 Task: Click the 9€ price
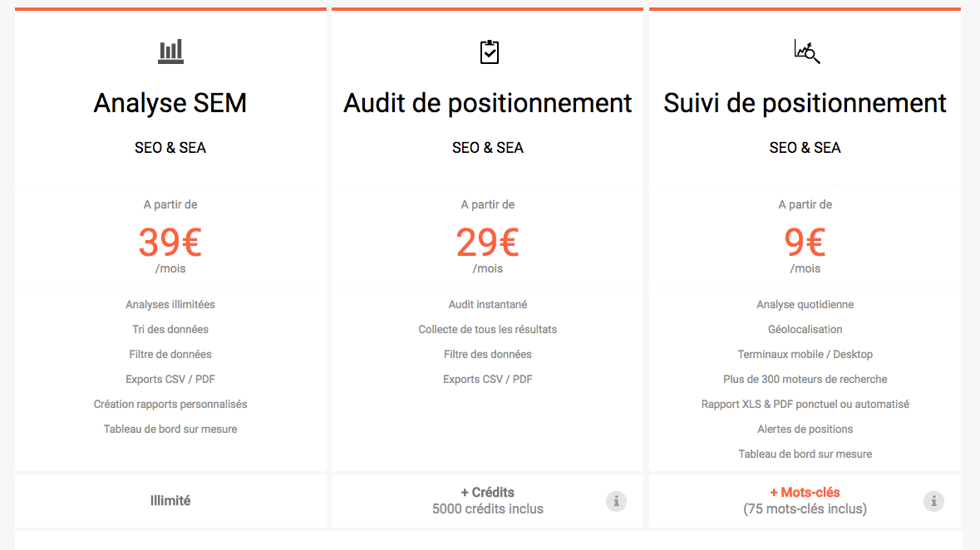click(805, 242)
